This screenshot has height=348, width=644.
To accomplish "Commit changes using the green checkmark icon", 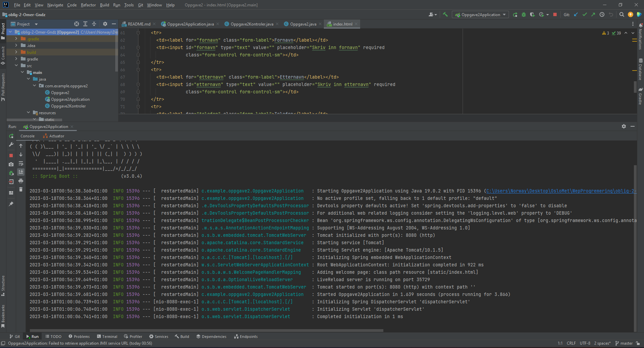I will click(x=585, y=14).
